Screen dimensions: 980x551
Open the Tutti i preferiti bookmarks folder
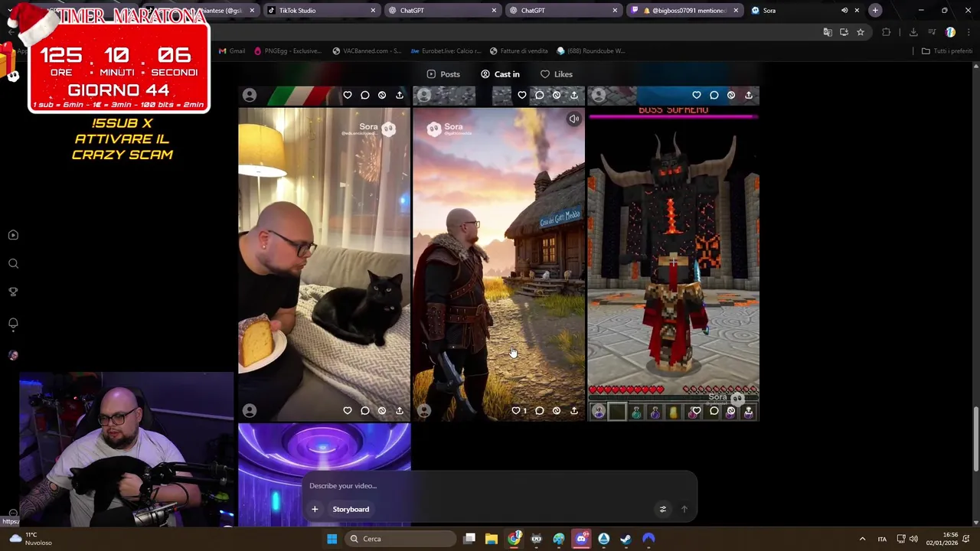(x=946, y=51)
